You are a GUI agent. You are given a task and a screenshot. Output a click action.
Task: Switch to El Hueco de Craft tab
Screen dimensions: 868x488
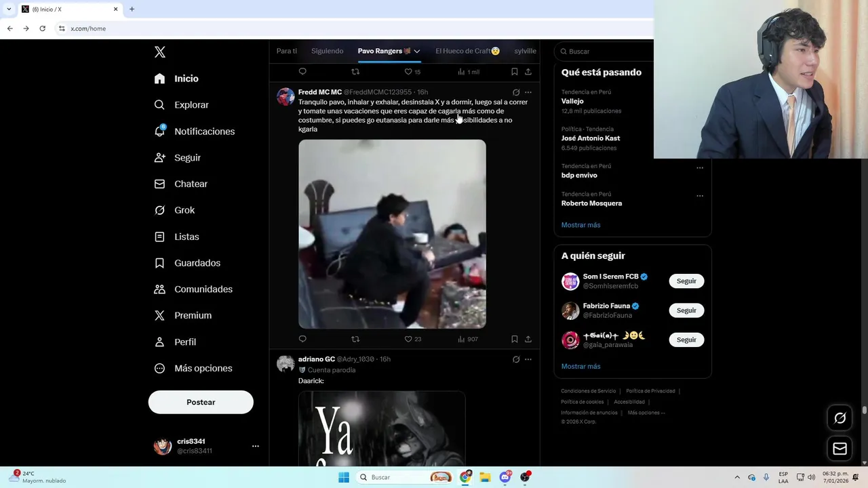[x=467, y=51]
